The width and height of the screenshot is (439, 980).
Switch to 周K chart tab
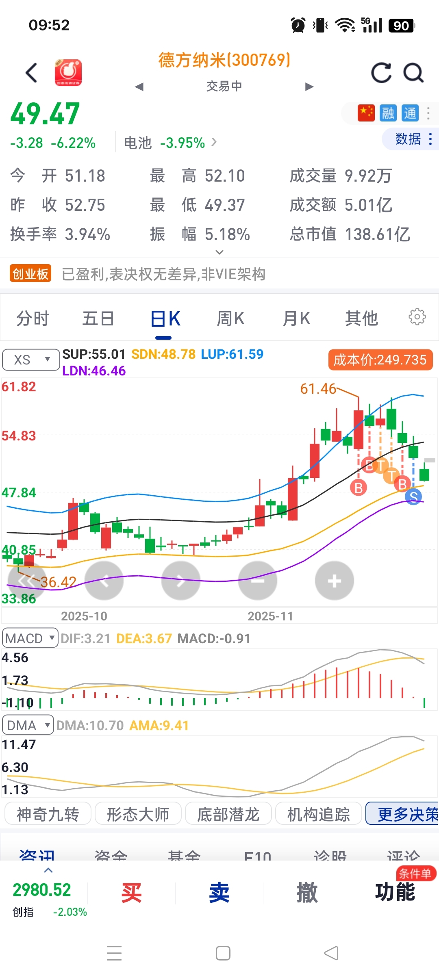pyautogui.click(x=230, y=319)
